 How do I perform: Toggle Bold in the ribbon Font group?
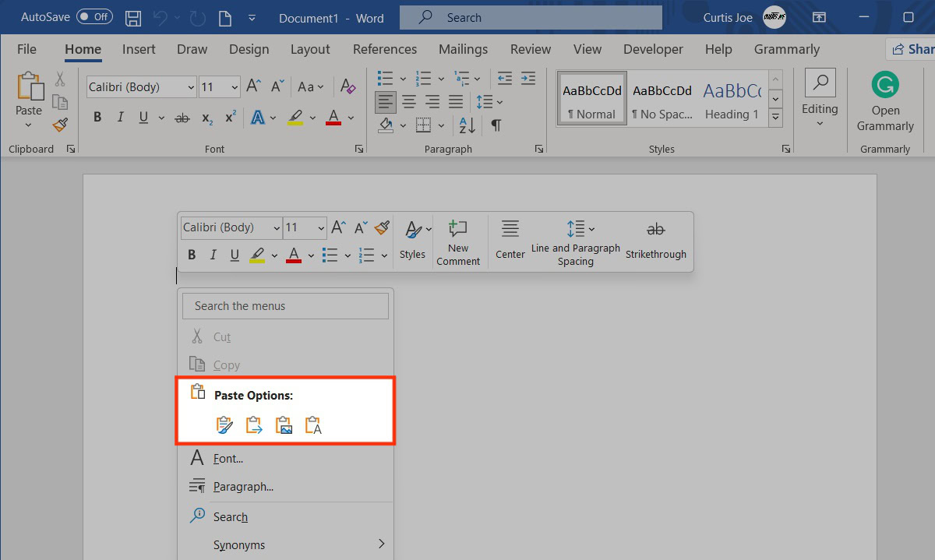click(97, 118)
